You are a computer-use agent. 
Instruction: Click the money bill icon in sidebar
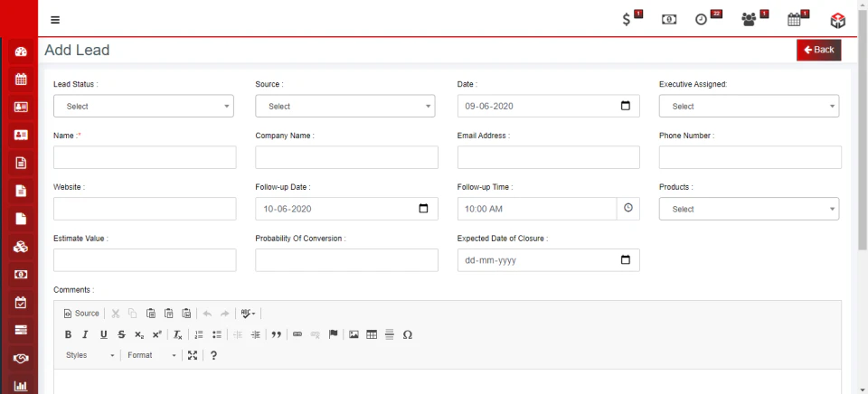click(21, 275)
